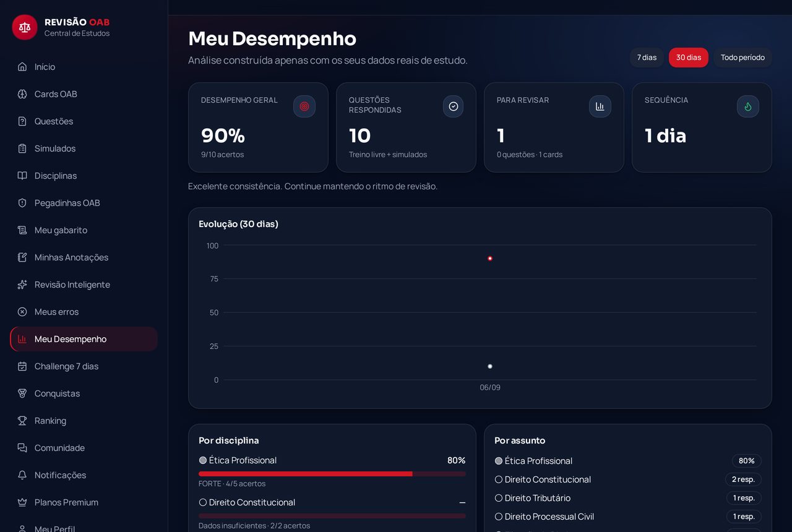The width and height of the screenshot is (792, 532).
Task: Click the Direito Constitucional empty progress bar
Action: coord(332,516)
